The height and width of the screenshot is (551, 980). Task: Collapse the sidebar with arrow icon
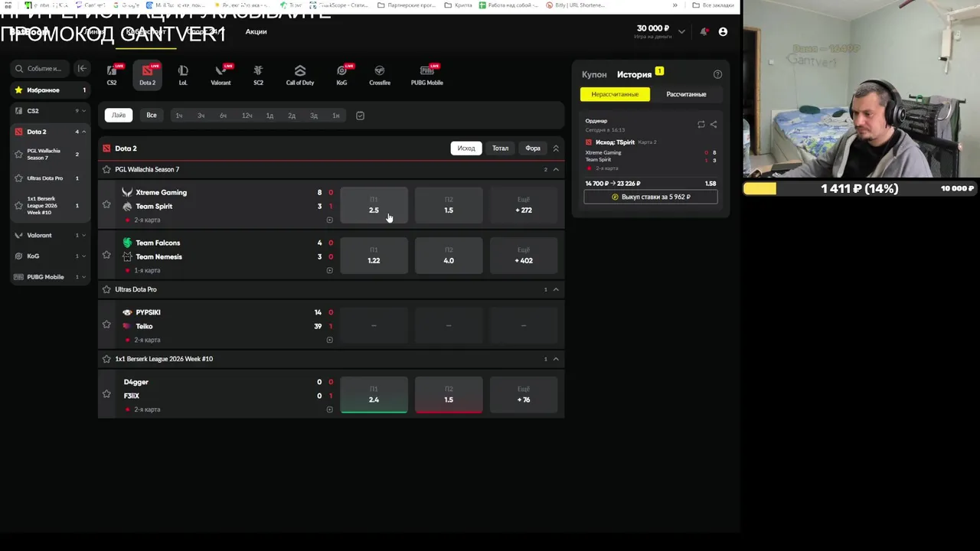82,68
